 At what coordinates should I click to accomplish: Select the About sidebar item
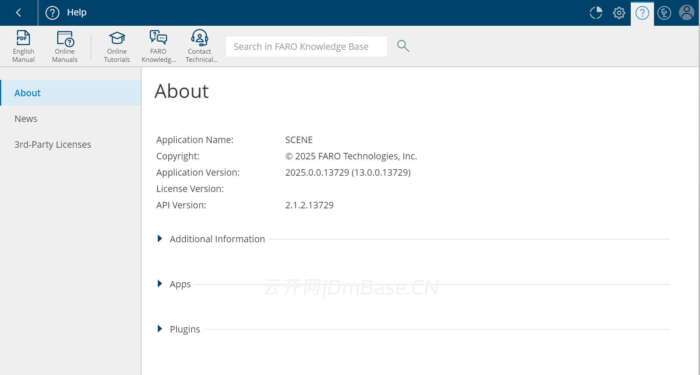click(x=71, y=93)
